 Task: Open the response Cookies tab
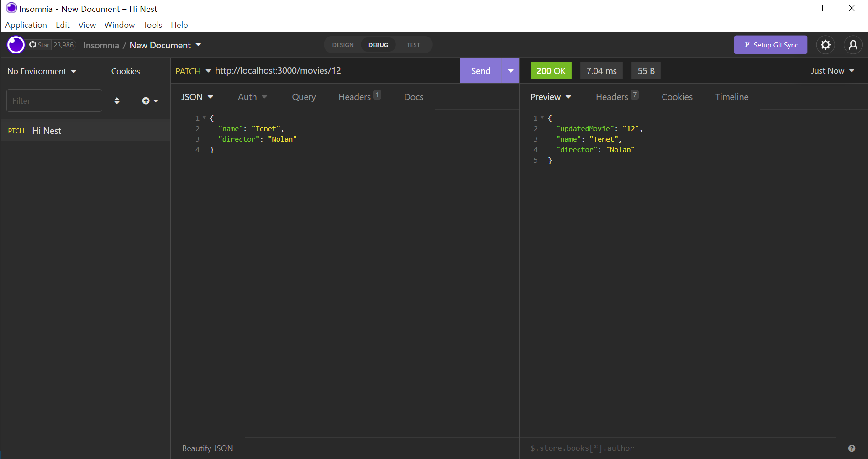tap(677, 97)
